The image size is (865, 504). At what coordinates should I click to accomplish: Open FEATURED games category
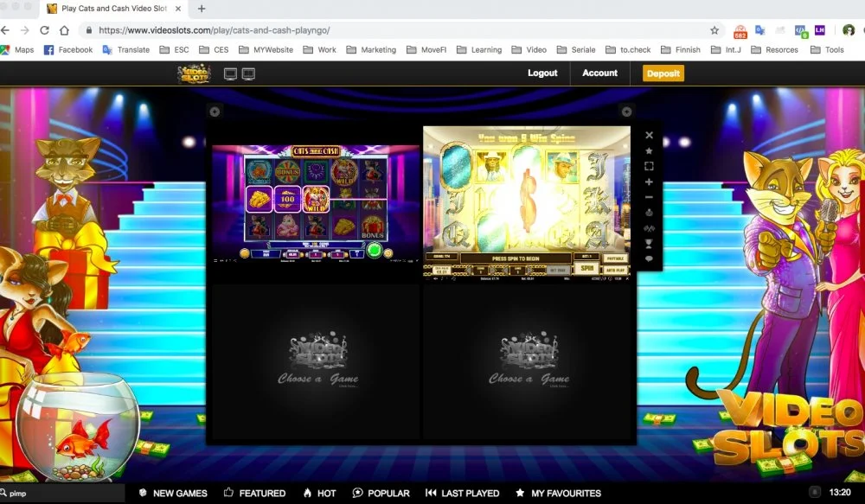255,493
